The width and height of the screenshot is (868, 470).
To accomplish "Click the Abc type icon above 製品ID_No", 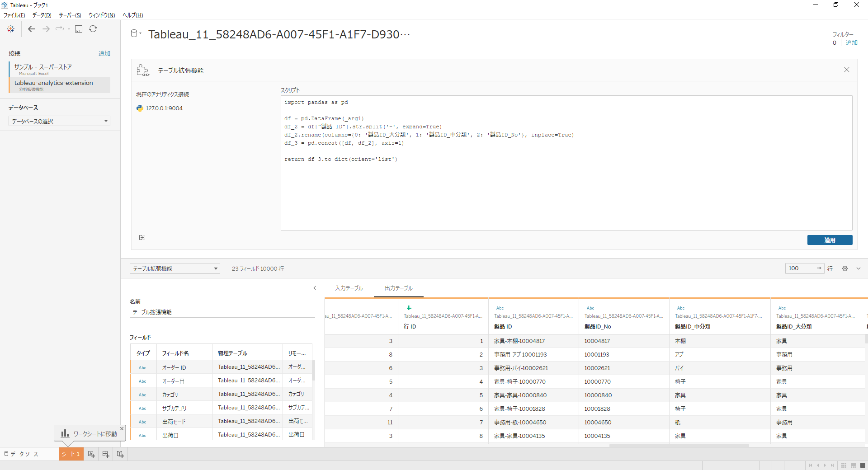I will pyautogui.click(x=590, y=308).
